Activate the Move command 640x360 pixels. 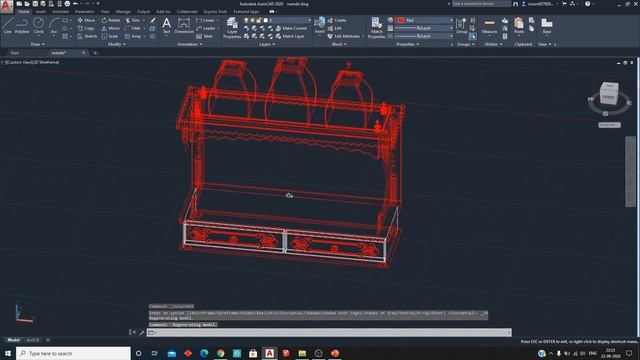86,20
